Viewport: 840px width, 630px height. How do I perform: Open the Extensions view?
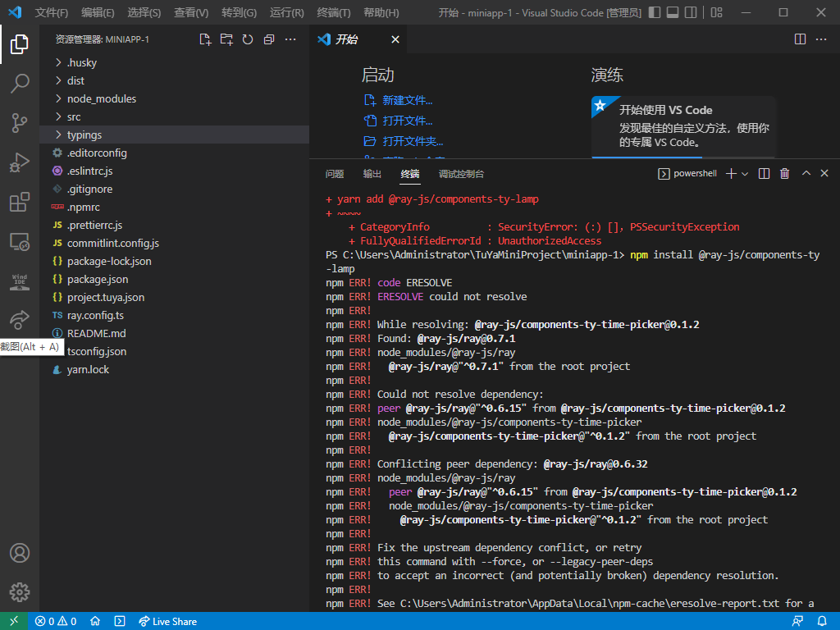(20, 202)
